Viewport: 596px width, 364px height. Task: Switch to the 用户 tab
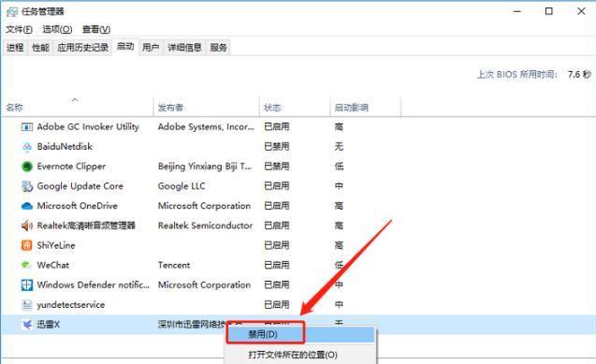pos(151,48)
